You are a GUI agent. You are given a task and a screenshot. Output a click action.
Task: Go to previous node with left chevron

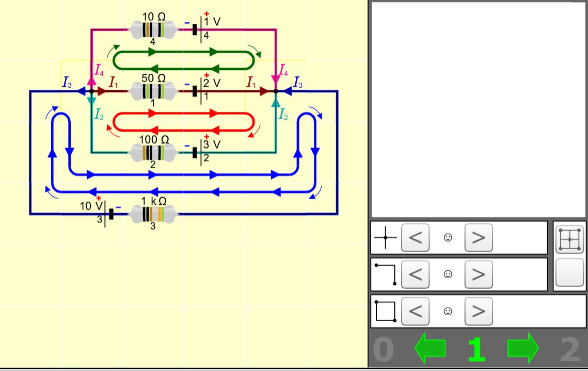[415, 237]
